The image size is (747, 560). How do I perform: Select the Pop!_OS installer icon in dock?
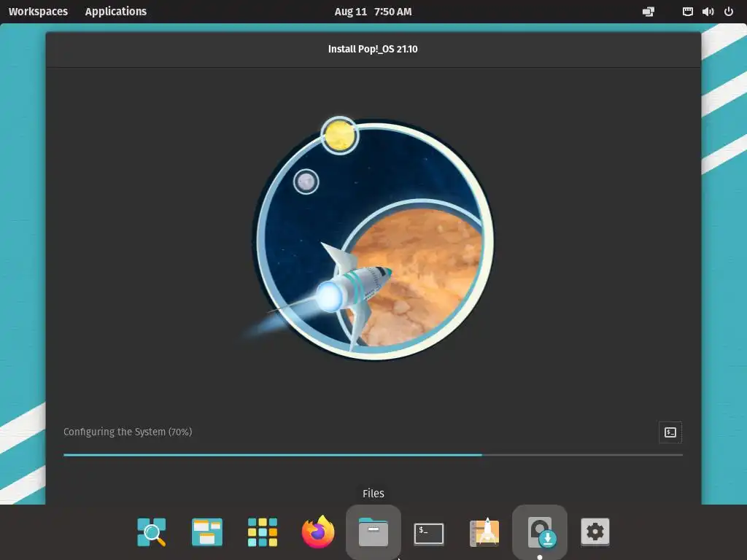click(x=540, y=532)
